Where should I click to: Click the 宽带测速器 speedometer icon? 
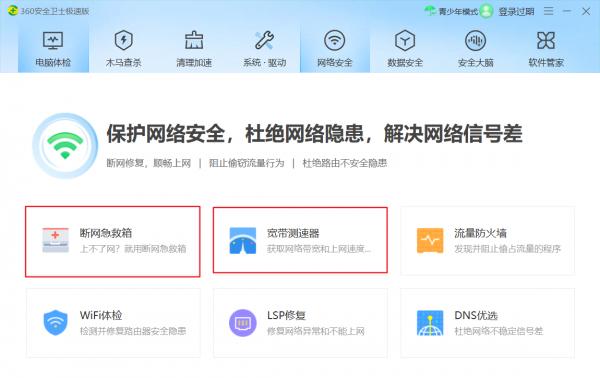pyautogui.click(x=243, y=241)
